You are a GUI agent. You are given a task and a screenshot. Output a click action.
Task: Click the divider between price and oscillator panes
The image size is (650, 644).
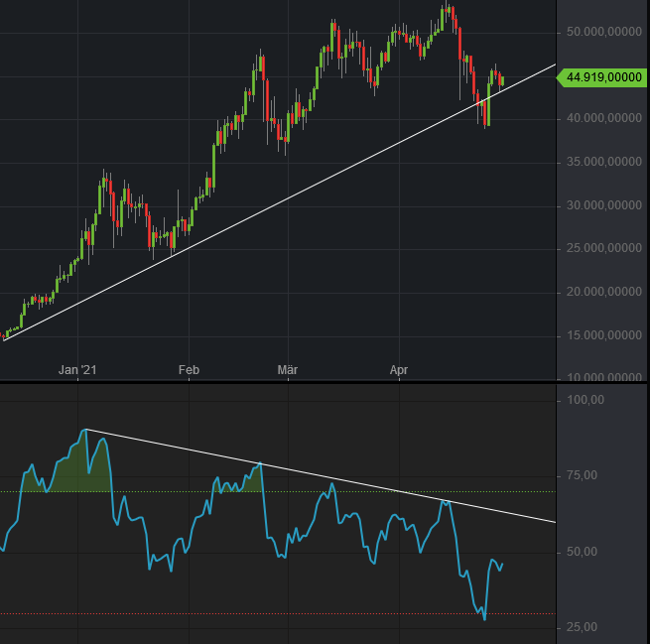[x=298, y=382]
